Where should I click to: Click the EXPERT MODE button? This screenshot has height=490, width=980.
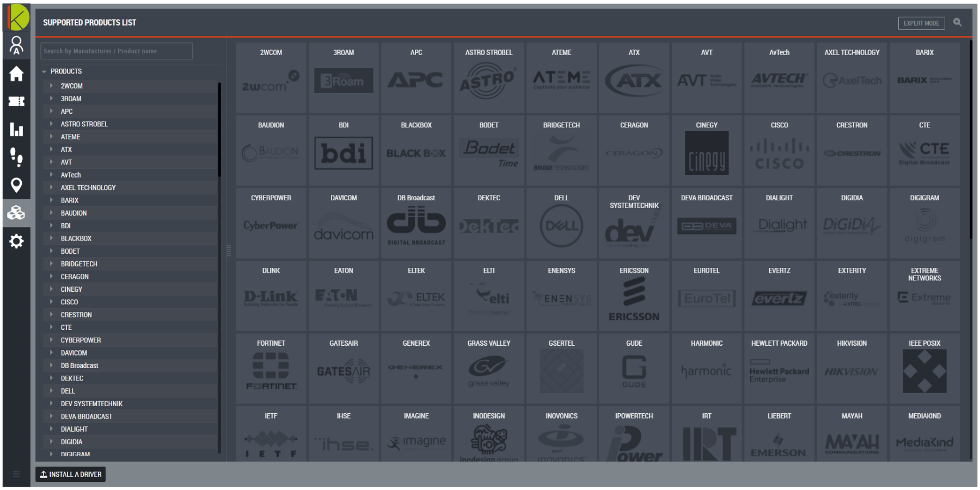(921, 23)
